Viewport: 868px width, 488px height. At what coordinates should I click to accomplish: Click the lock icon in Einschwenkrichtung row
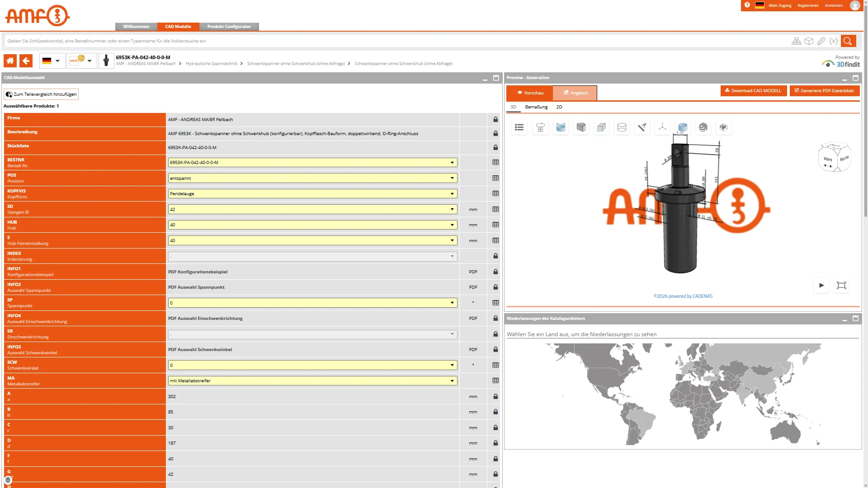coord(495,334)
